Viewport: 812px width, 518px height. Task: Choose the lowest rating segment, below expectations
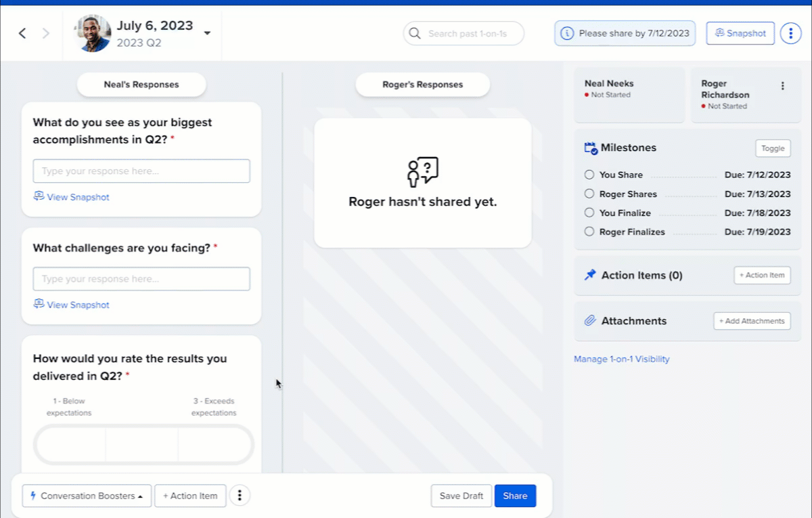[x=70, y=445]
